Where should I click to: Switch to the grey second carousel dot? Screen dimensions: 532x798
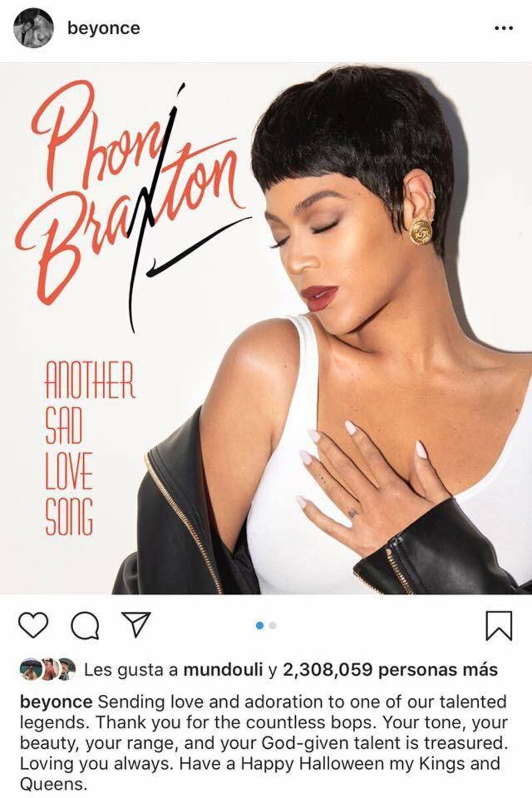pyautogui.click(x=273, y=625)
